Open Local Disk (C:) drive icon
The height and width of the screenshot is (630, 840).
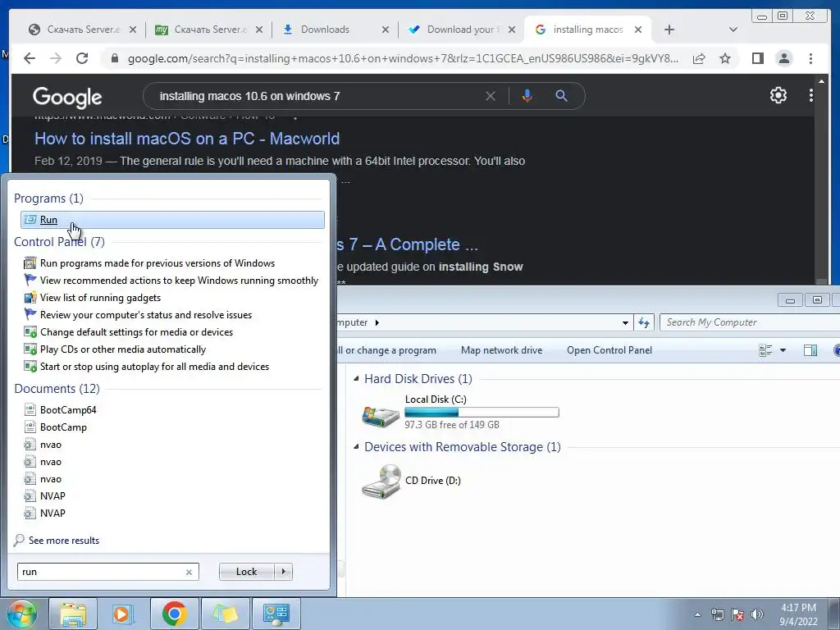click(x=381, y=414)
